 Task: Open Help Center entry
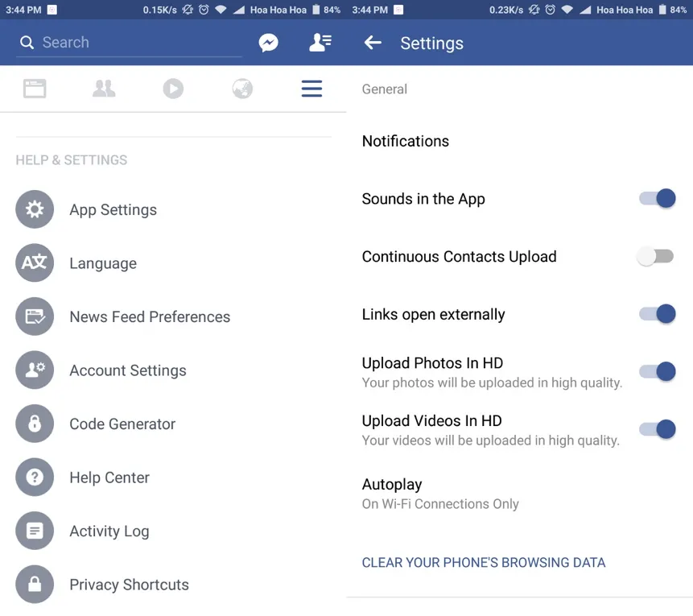tap(173, 477)
